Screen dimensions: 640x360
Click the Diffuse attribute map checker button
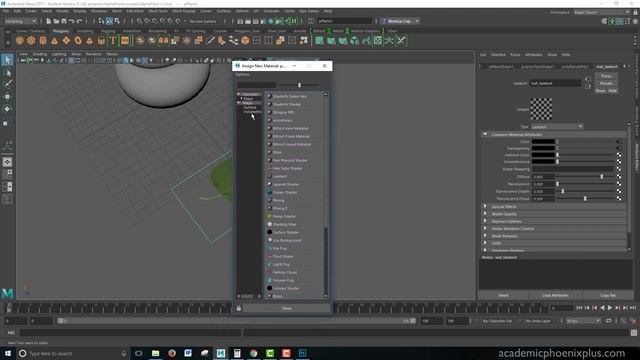pyautogui.click(x=619, y=177)
